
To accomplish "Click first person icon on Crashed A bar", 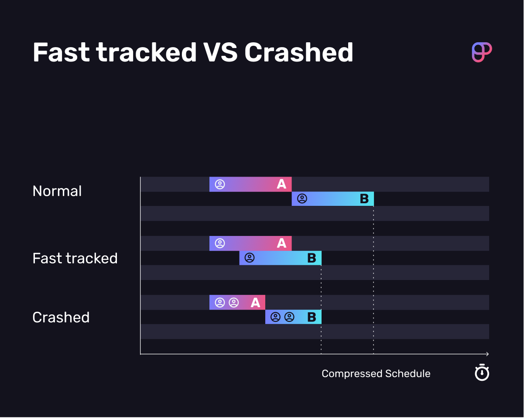I will coord(220,302).
